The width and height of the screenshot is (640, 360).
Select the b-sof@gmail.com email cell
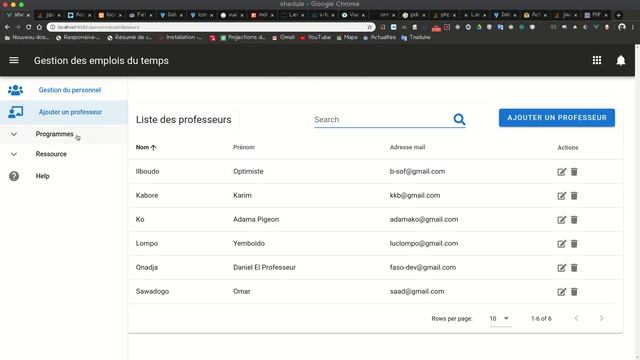[417, 171]
